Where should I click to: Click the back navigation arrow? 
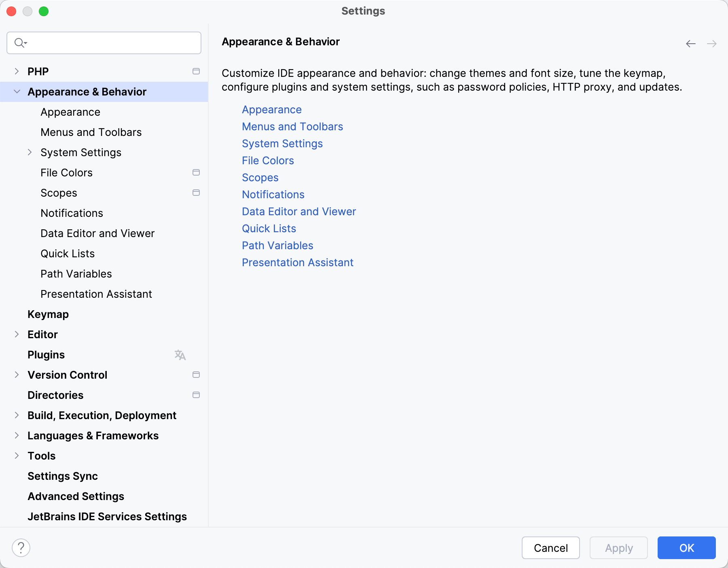tap(690, 43)
